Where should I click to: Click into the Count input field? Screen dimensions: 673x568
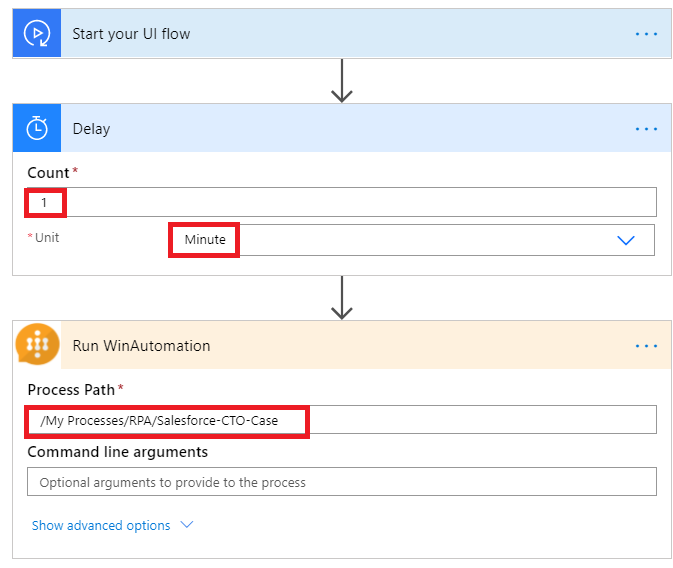(x=350, y=202)
